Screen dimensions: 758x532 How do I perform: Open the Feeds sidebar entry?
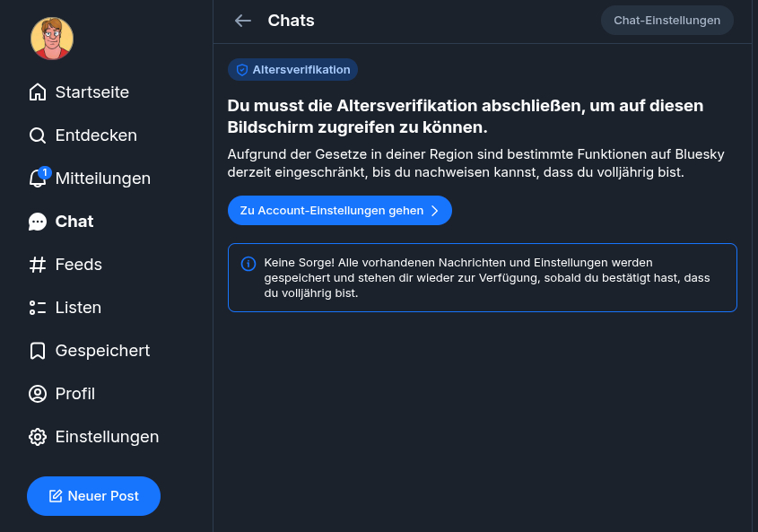(78, 265)
